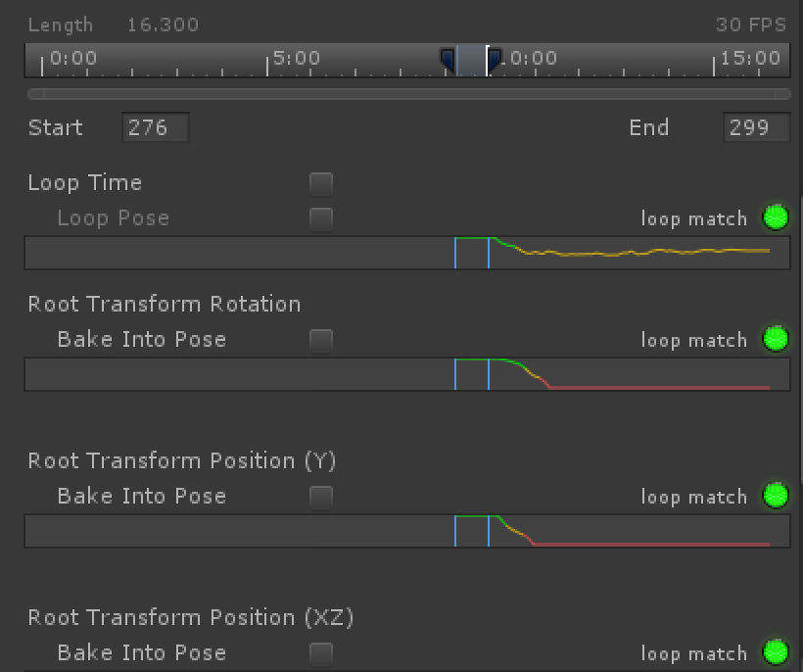The image size is (803, 672).
Task: Click the End frame input field
Action: 755,127
